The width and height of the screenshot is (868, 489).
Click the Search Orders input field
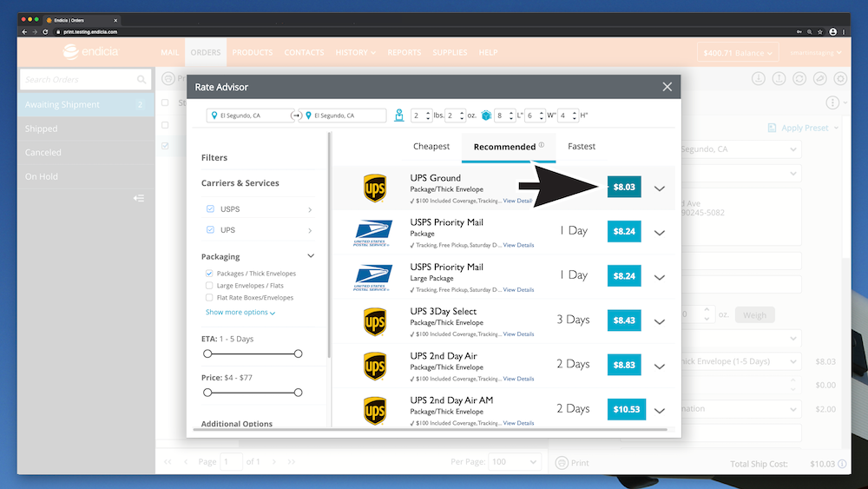tap(85, 80)
